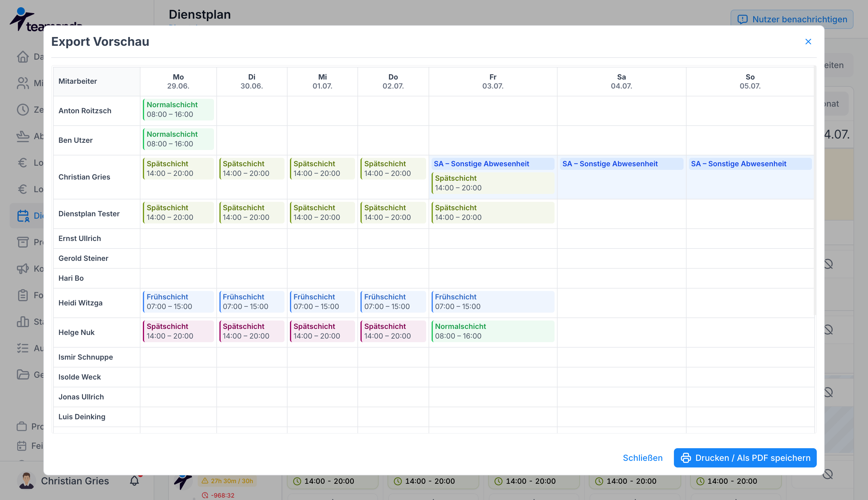Image resolution: width=868 pixels, height=500 pixels.
Task: Open the folder icon in sidebar
Action: (23, 375)
